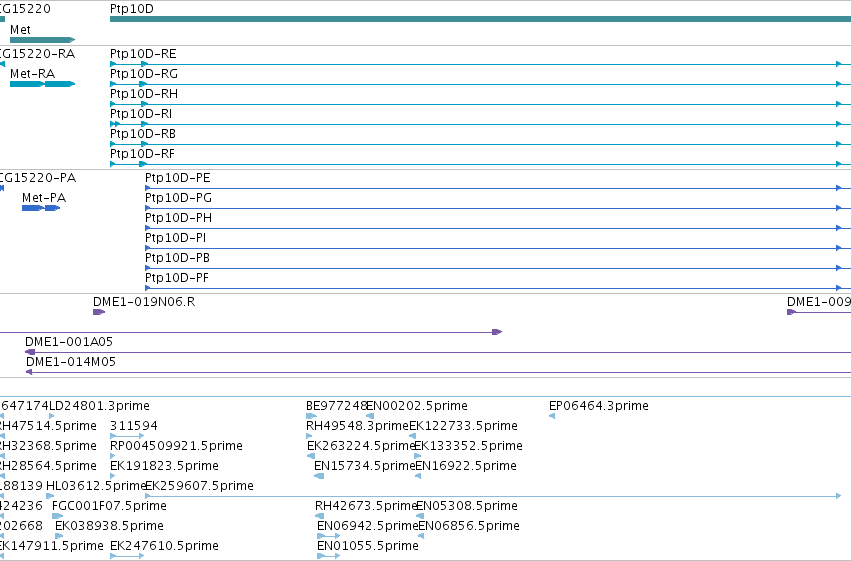Click the EN15734.5prime EST label

point(364,467)
